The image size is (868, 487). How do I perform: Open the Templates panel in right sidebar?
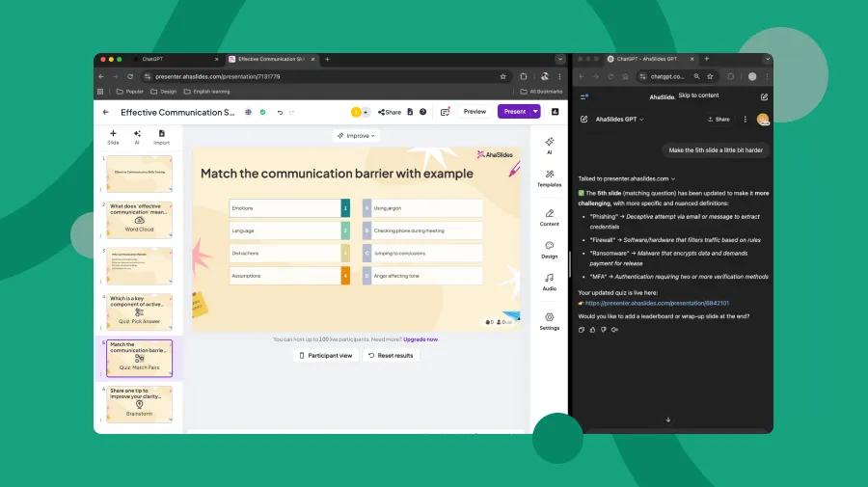coord(549,176)
